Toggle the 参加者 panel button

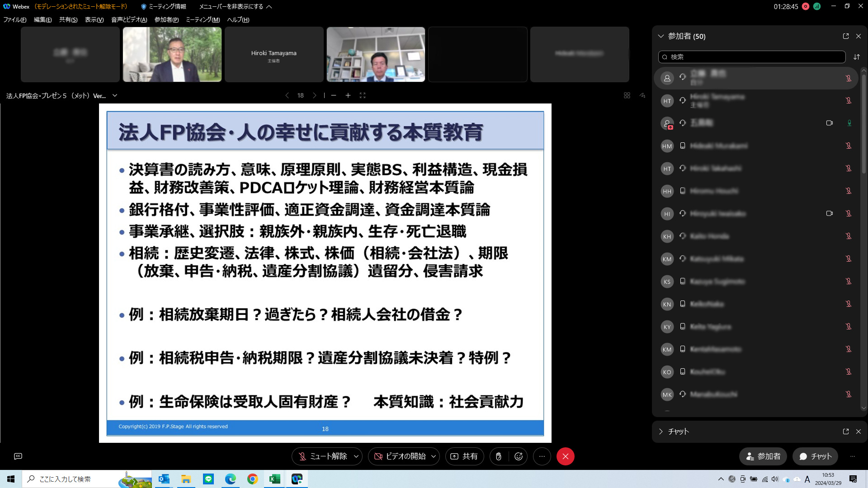tap(763, 456)
